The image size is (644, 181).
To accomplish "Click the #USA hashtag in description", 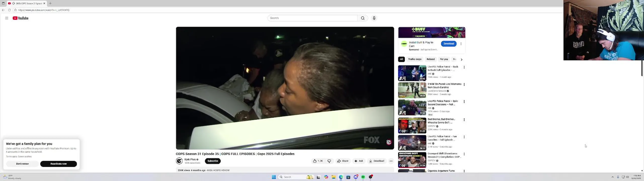I will pos(209,170).
